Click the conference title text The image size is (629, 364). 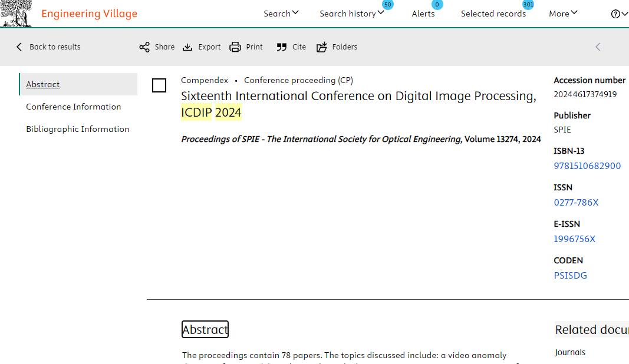(358, 104)
